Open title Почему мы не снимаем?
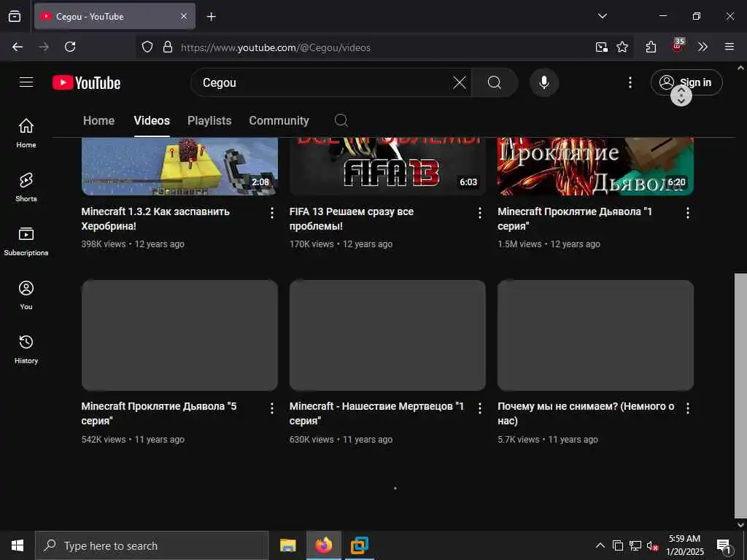The width and height of the screenshot is (747, 560). [x=586, y=413]
